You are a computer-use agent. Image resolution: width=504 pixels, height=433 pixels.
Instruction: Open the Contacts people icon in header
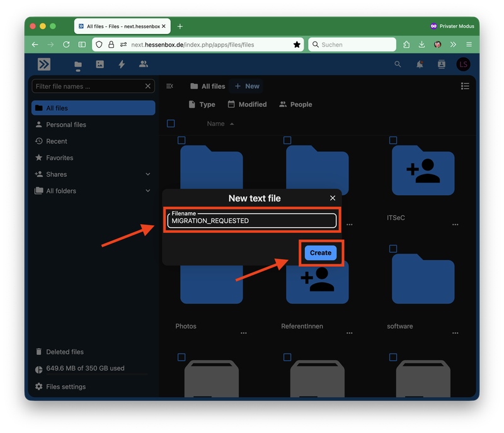pos(144,64)
